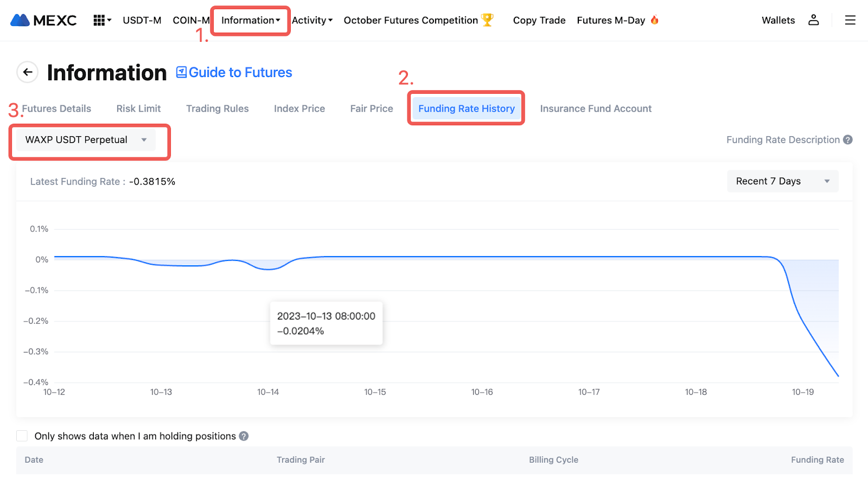Go to Copy Trade page
This screenshot has width=868, height=485.
click(539, 21)
